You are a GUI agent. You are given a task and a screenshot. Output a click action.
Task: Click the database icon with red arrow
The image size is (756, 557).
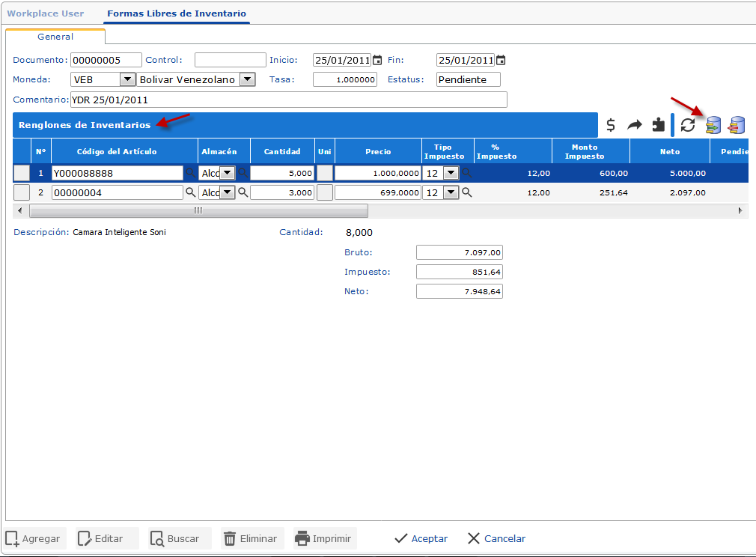coord(737,125)
